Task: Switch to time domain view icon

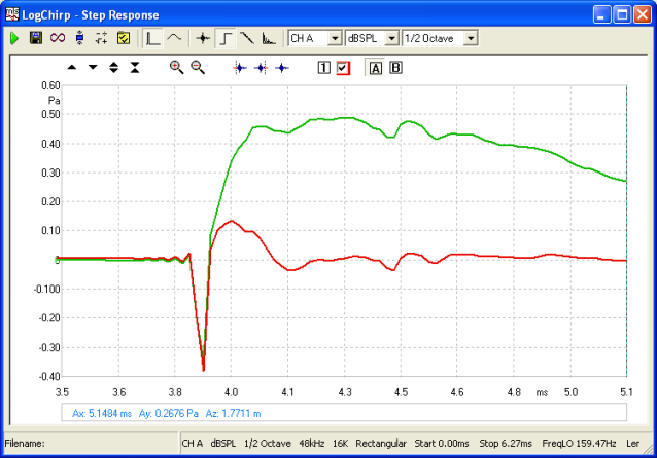Action: (153, 39)
